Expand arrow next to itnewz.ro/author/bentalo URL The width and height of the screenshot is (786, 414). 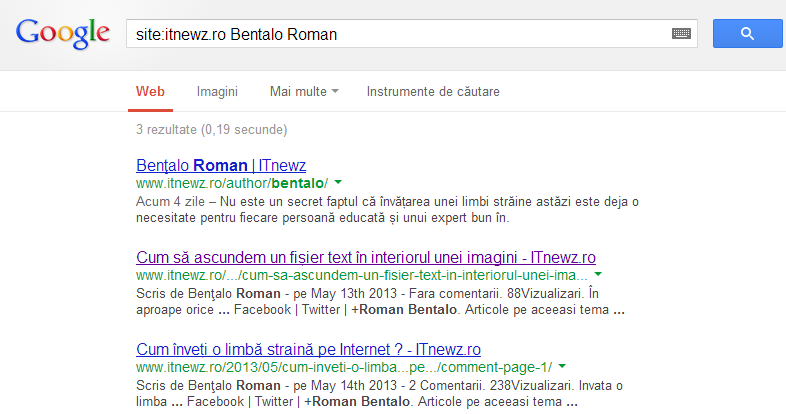(338, 183)
